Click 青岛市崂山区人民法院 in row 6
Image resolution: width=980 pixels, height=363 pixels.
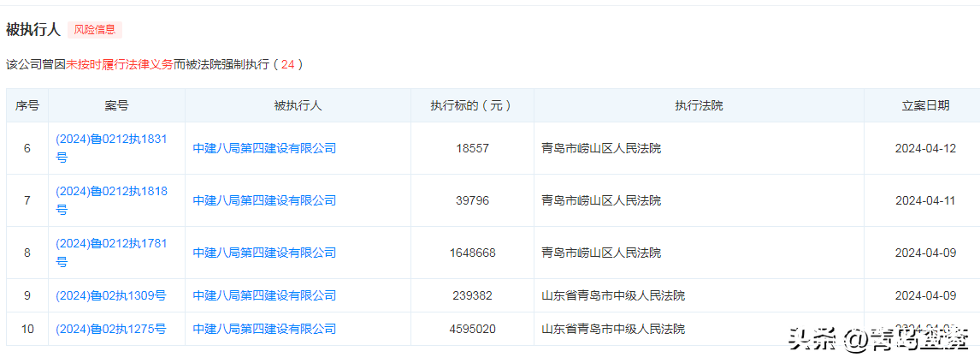coord(600,148)
